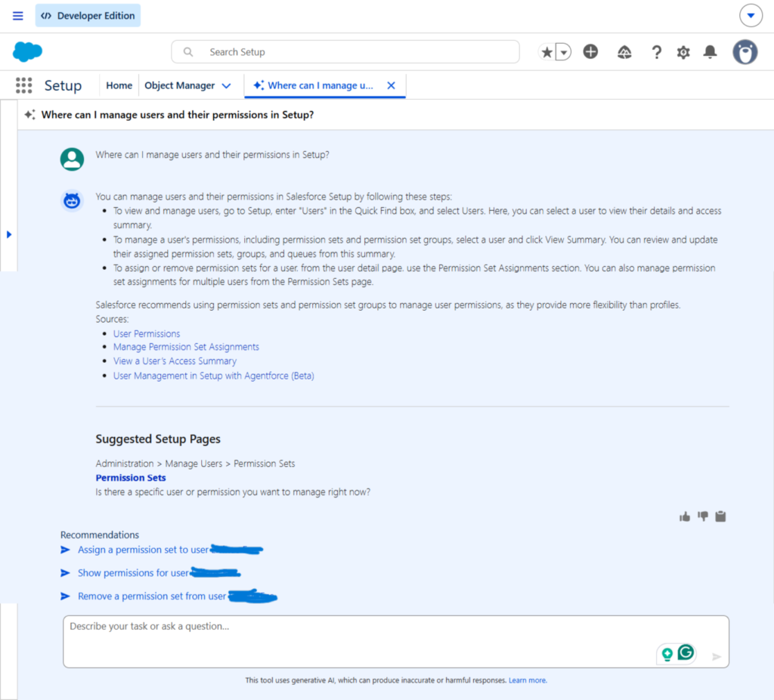The height and width of the screenshot is (700, 774).
Task: Switch to the Home tab
Action: click(119, 85)
